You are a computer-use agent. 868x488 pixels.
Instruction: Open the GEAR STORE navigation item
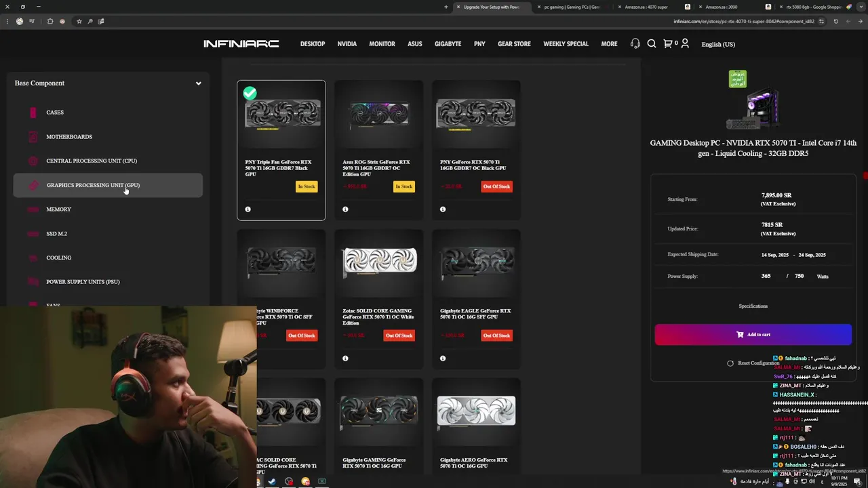click(x=514, y=44)
